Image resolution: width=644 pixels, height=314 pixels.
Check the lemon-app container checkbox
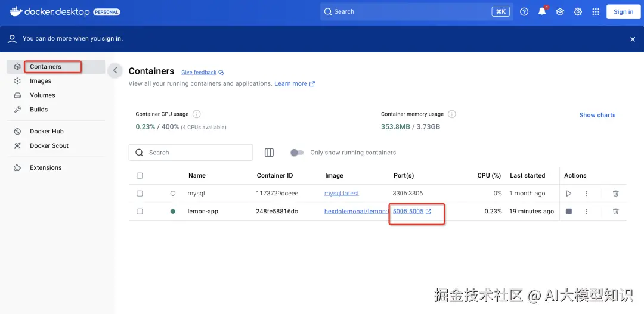140,212
